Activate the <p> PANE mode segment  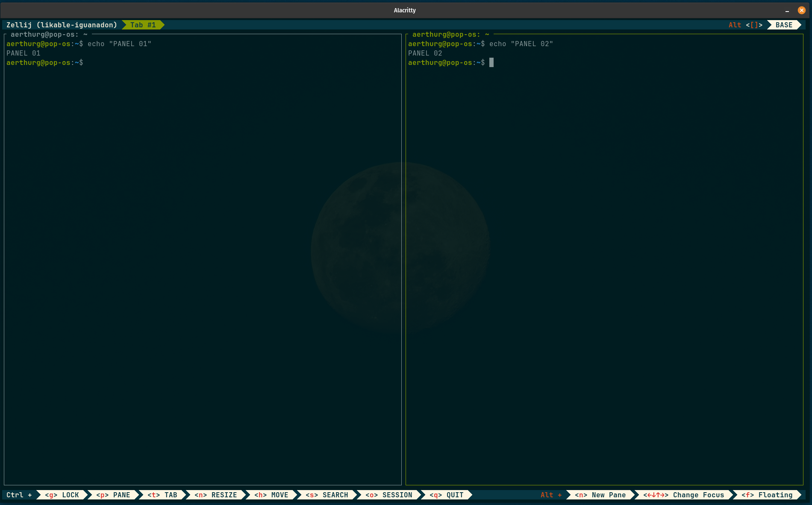[x=113, y=495]
